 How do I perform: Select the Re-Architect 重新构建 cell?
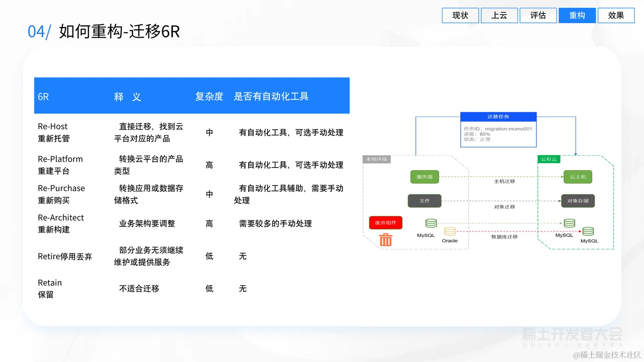click(61, 223)
